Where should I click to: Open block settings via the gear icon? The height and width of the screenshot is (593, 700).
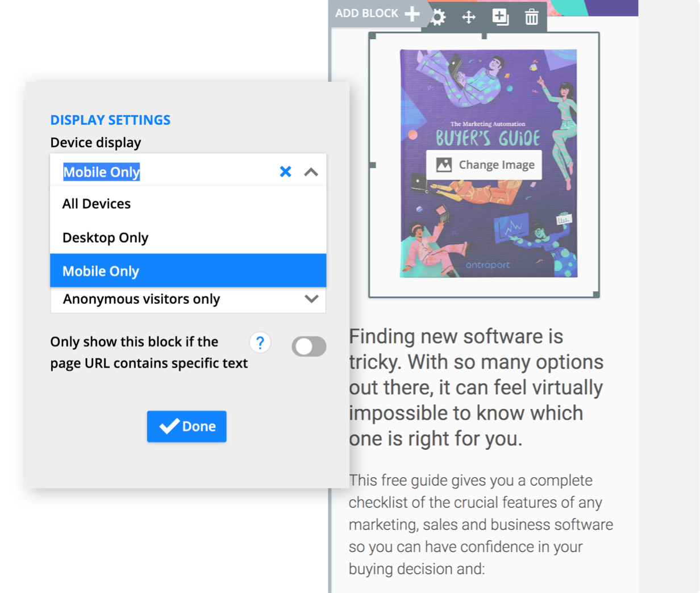tap(437, 16)
